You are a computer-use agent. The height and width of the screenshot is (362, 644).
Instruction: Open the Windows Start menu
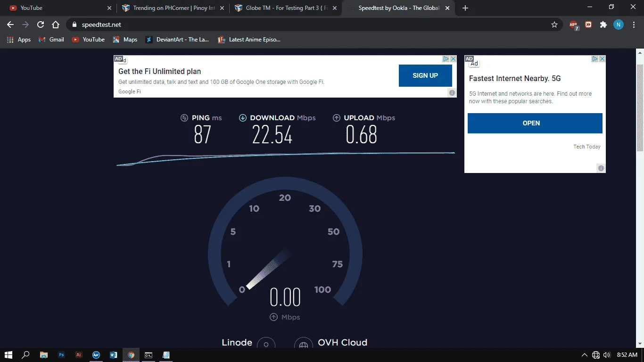pyautogui.click(x=8, y=355)
